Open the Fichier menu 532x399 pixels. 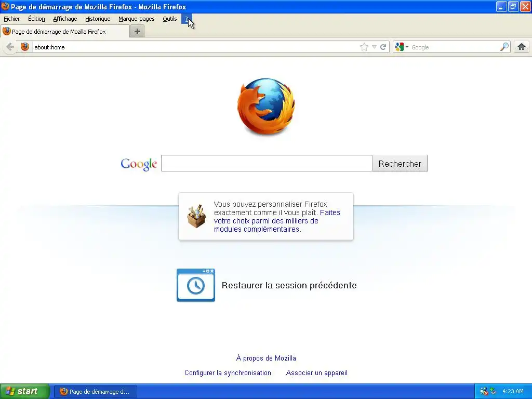click(x=12, y=19)
